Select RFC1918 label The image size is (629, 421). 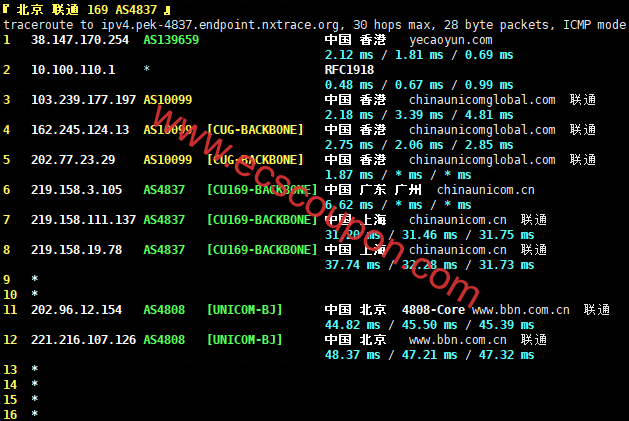[x=349, y=70]
